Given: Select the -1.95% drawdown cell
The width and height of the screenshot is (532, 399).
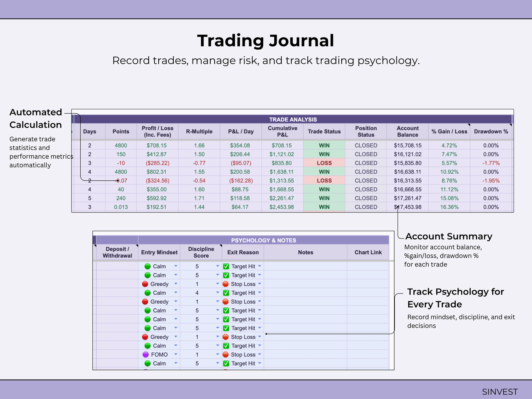Looking at the screenshot, I should click(x=491, y=181).
